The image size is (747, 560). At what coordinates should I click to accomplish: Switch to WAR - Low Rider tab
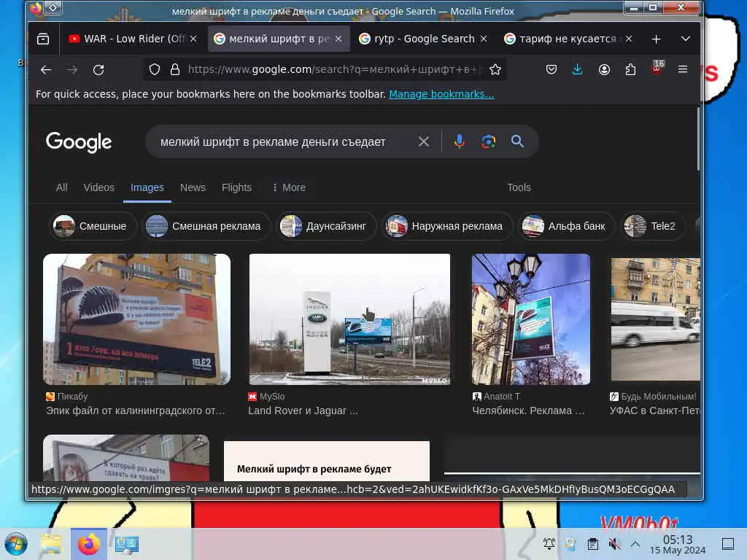(x=133, y=39)
